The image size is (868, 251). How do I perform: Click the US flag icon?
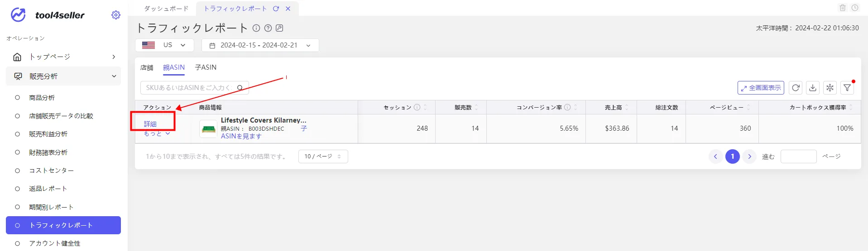149,45
